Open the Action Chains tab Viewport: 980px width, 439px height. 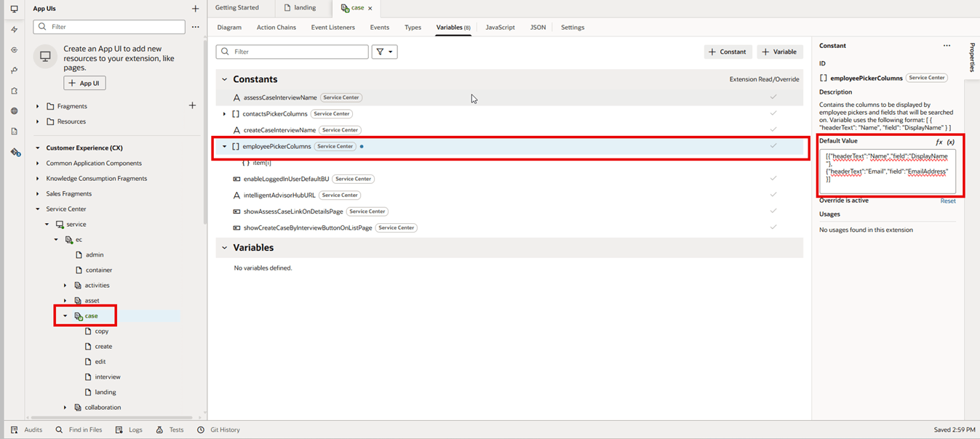[x=276, y=28]
